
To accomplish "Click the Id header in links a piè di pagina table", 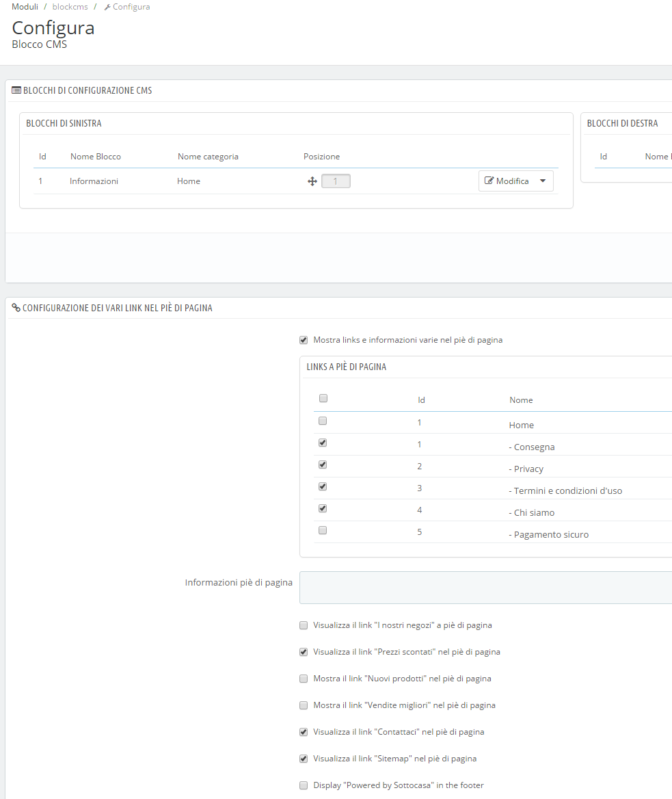I will 422,400.
